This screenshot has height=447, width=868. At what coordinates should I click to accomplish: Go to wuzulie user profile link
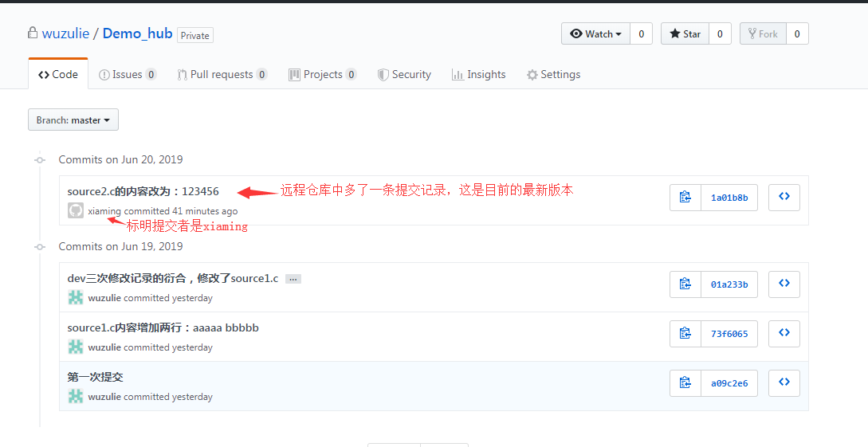pos(65,33)
